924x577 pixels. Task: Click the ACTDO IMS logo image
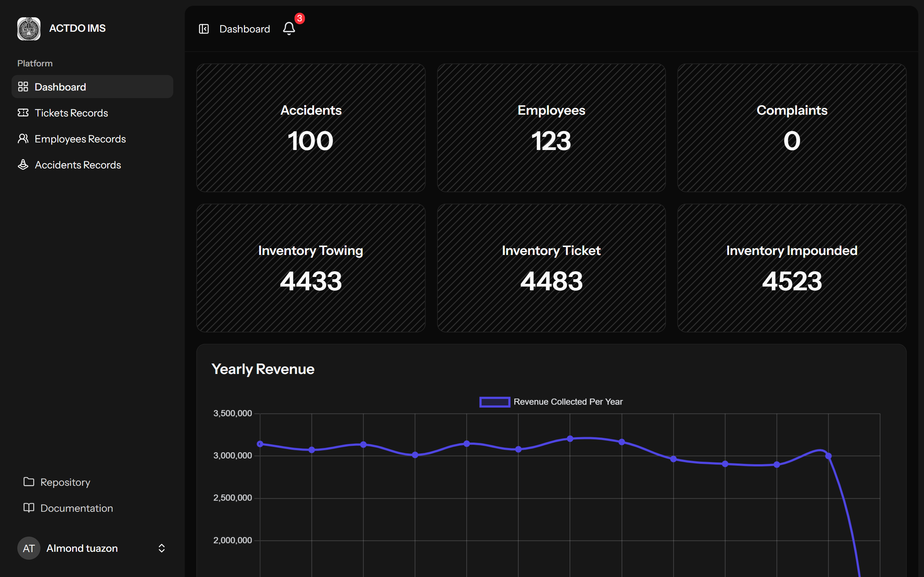(29, 28)
